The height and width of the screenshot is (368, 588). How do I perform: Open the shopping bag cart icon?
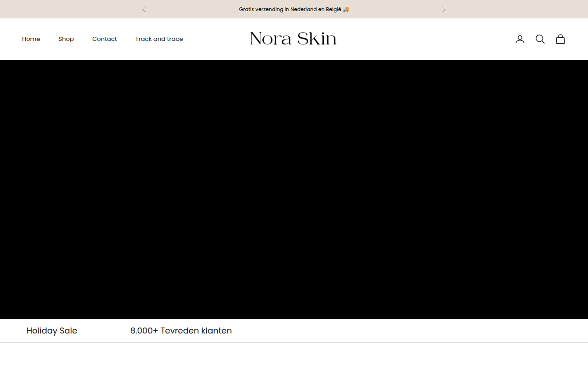560,39
